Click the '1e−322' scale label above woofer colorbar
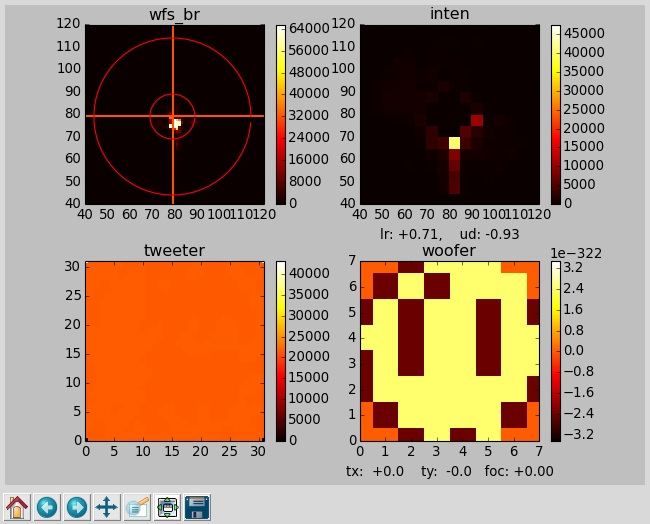 point(576,253)
